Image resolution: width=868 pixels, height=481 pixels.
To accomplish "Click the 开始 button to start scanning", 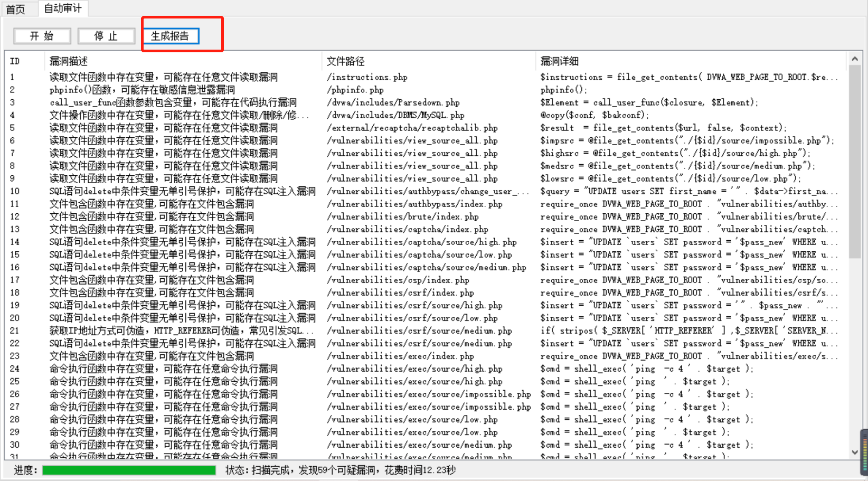I will click(42, 36).
